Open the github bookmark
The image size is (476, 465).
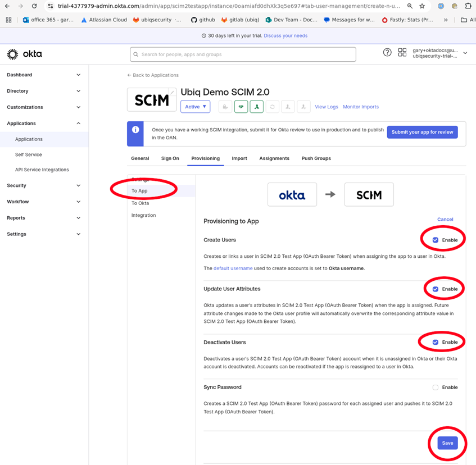(x=203, y=20)
